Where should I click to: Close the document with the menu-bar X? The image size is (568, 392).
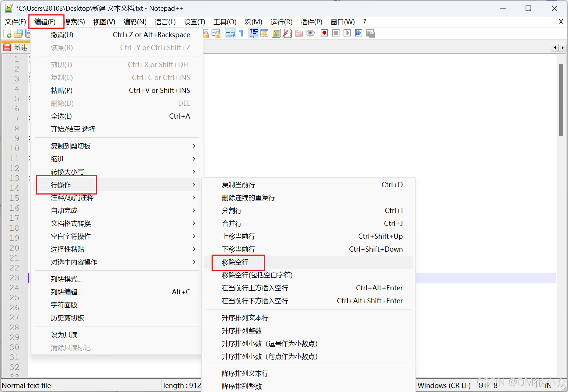pyautogui.click(x=561, y=22)
